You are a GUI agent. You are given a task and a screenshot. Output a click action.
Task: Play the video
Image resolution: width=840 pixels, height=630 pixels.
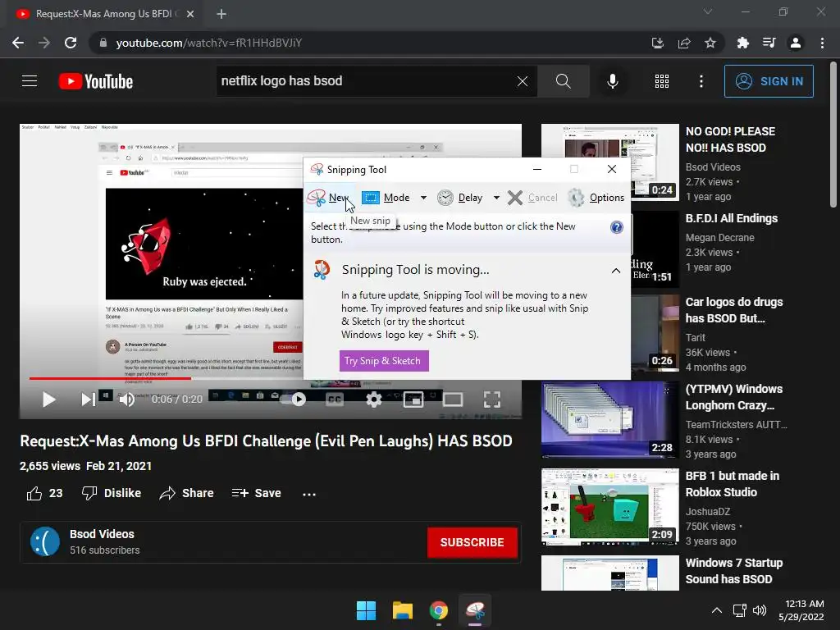(48, 399)
